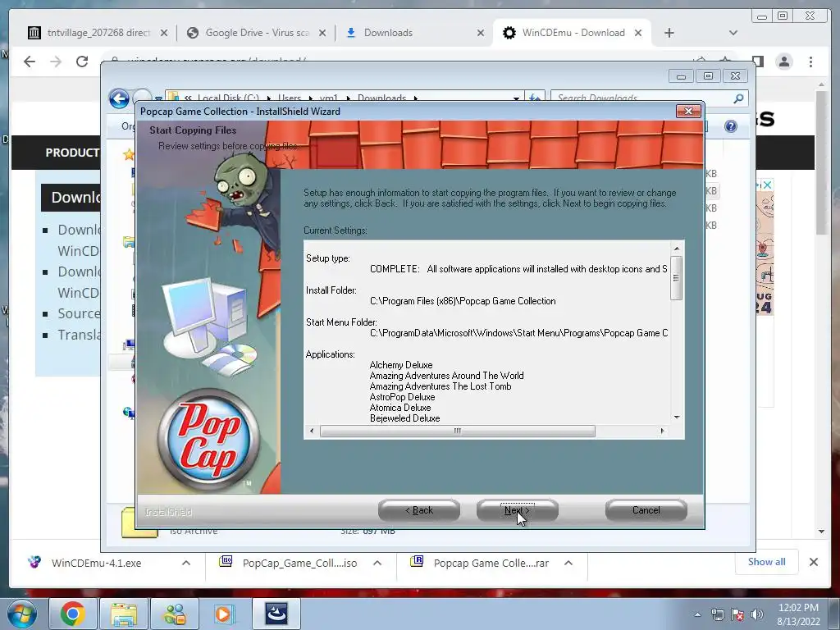Click 'Amazing Adventures Around The World' entry
Screen dimensions: 840x630
446,376
